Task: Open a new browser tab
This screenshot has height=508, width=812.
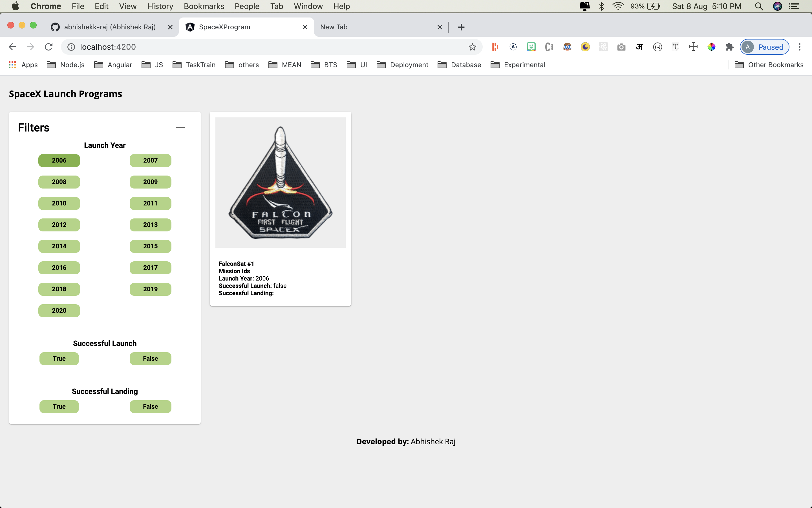Action: tap(461, 27)
